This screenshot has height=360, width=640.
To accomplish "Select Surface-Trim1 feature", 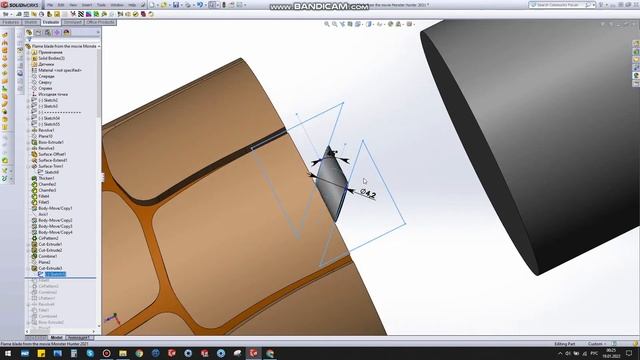I will pyautogui.click(x=51, y=166).
